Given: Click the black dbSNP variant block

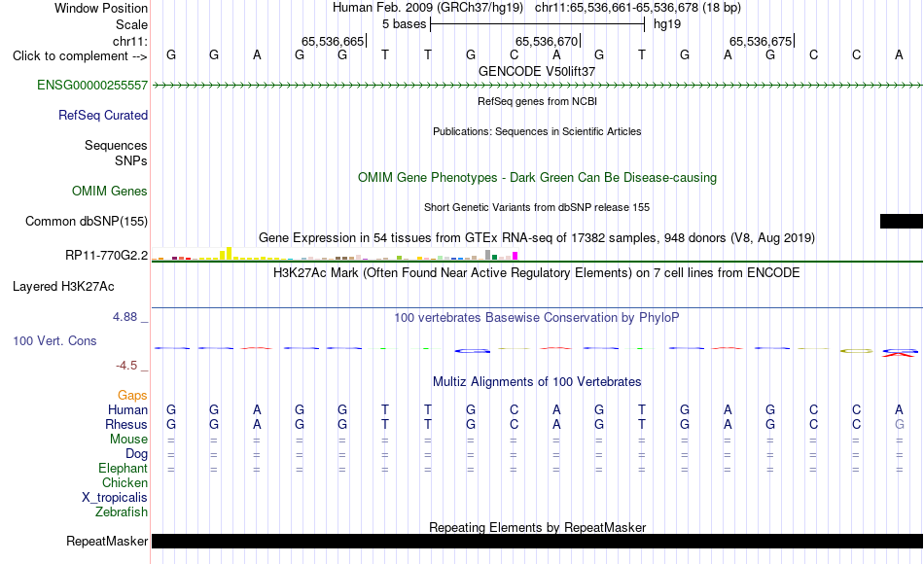Looking at the screenshot, I should pyautogui.click(x=902, y=221).
